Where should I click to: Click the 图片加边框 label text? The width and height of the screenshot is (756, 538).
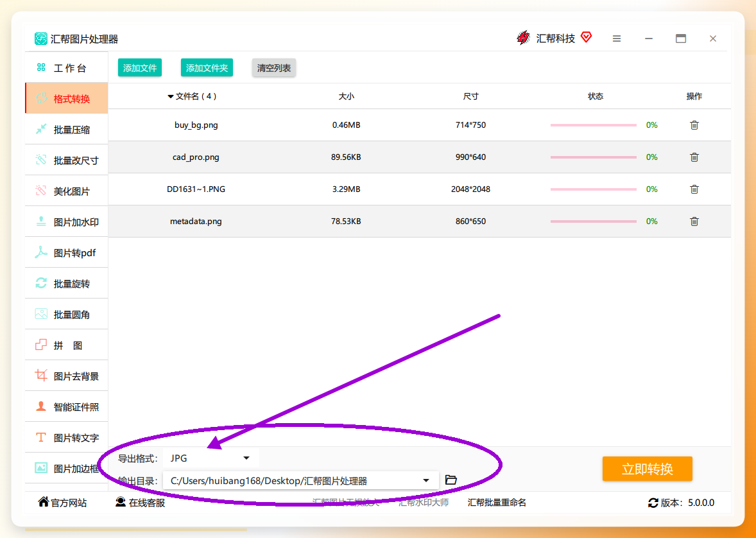[76, 469]
